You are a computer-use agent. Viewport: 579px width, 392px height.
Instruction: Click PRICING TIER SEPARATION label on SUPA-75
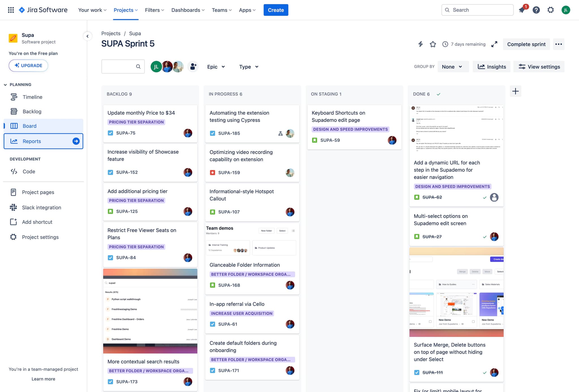tap(136, 122)
